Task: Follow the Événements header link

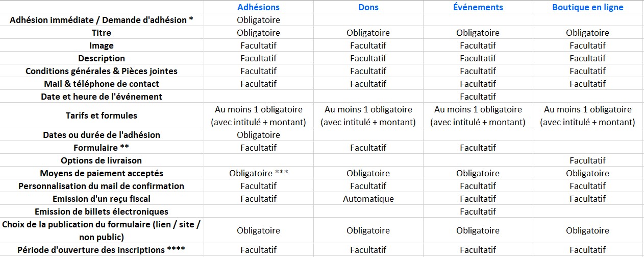Action: tap(478, 7)
